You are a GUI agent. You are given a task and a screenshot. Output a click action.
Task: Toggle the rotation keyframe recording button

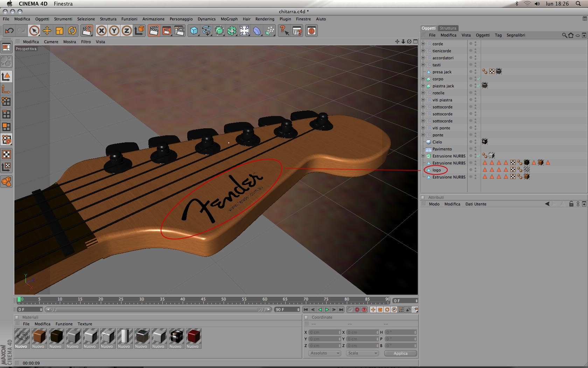click(387, 309)
